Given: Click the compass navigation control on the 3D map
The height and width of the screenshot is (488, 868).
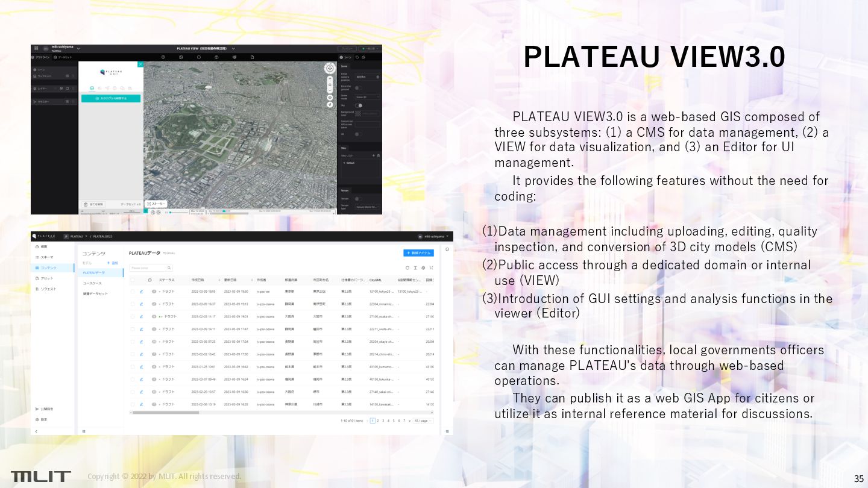Looking at the screenshot, I should [x=330, y=68].
